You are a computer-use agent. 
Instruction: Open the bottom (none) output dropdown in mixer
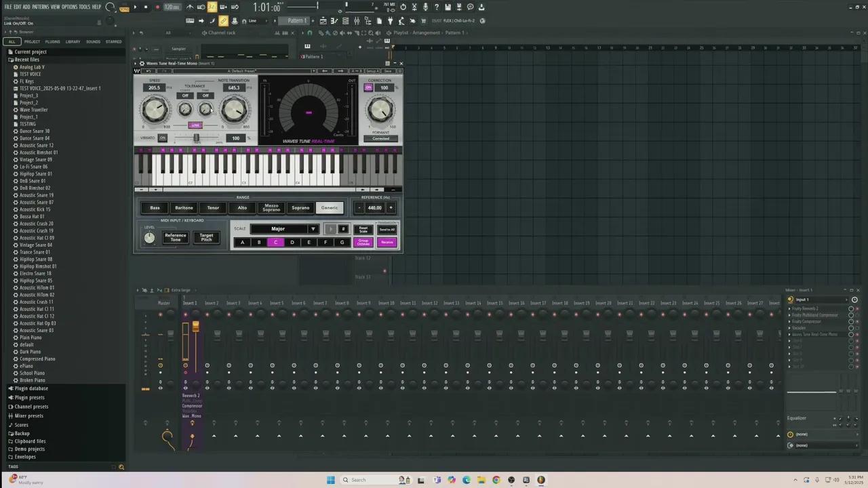[822, 445]
